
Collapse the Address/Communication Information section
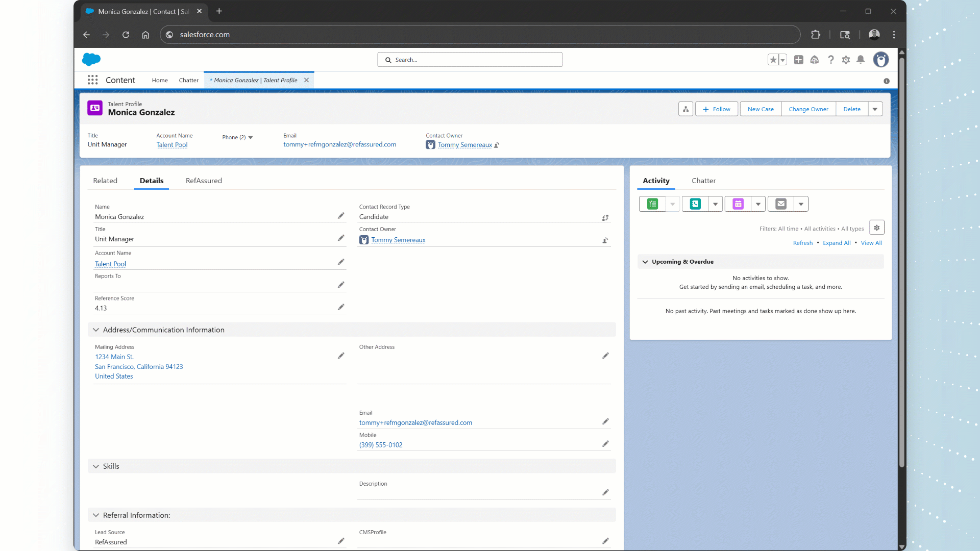point(96,329)
